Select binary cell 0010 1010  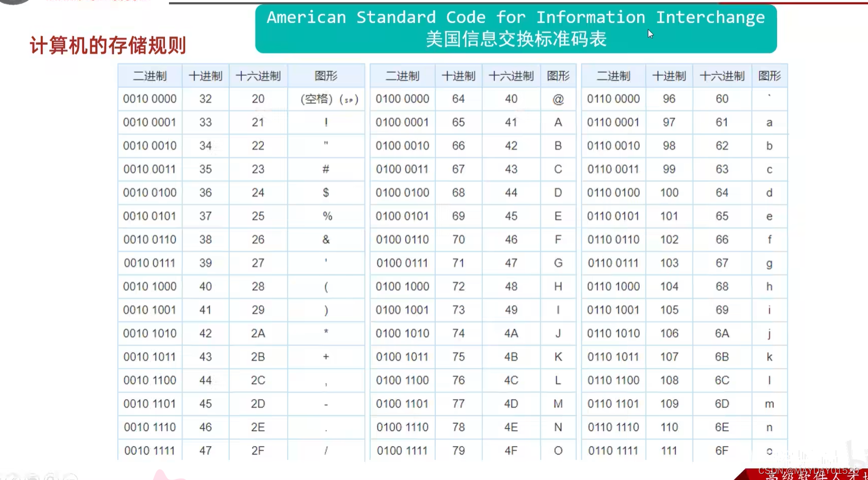150,334
